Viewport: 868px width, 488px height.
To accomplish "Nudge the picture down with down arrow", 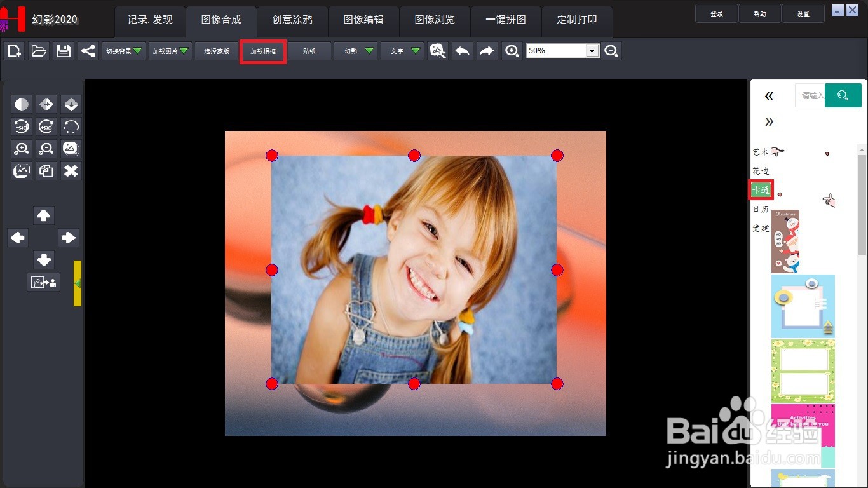I will [x=44, y=260].
